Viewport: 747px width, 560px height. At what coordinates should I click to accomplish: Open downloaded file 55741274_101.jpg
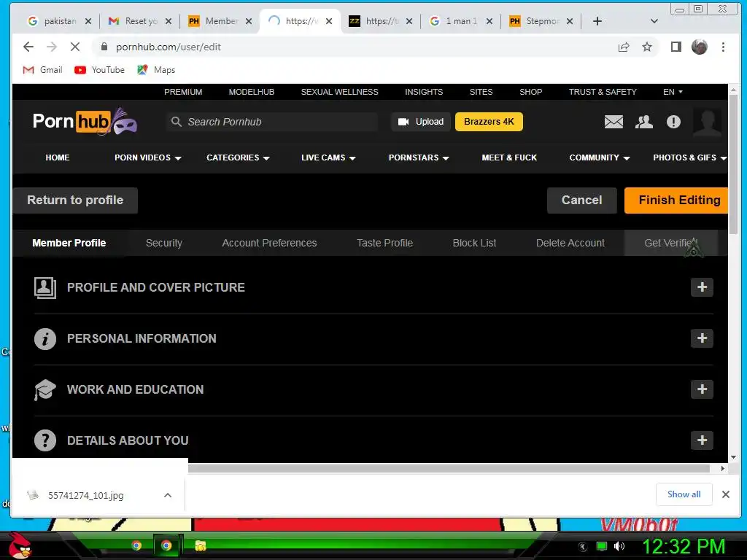(x=86, y=495)
